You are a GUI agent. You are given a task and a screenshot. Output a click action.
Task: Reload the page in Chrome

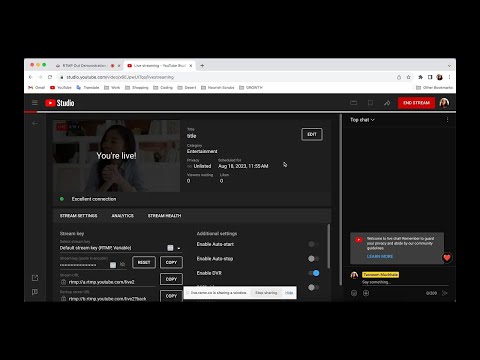point(50,77)
